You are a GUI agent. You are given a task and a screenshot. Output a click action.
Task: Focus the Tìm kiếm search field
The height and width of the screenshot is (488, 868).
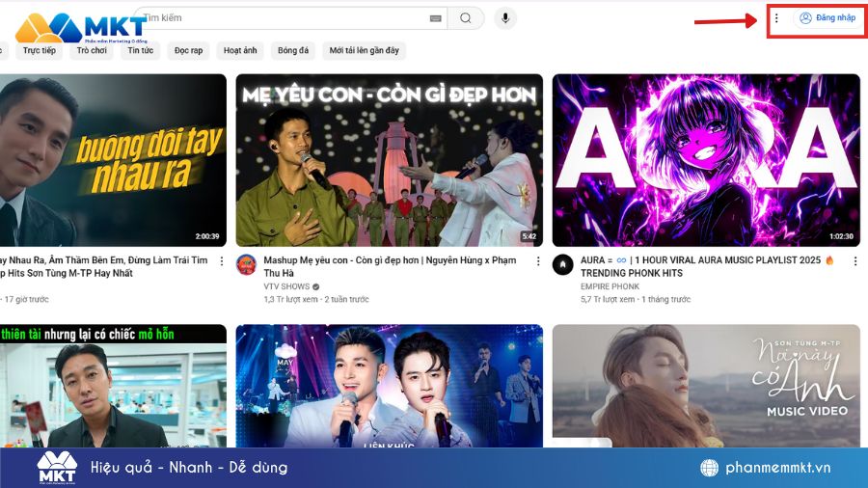point(280,18)
